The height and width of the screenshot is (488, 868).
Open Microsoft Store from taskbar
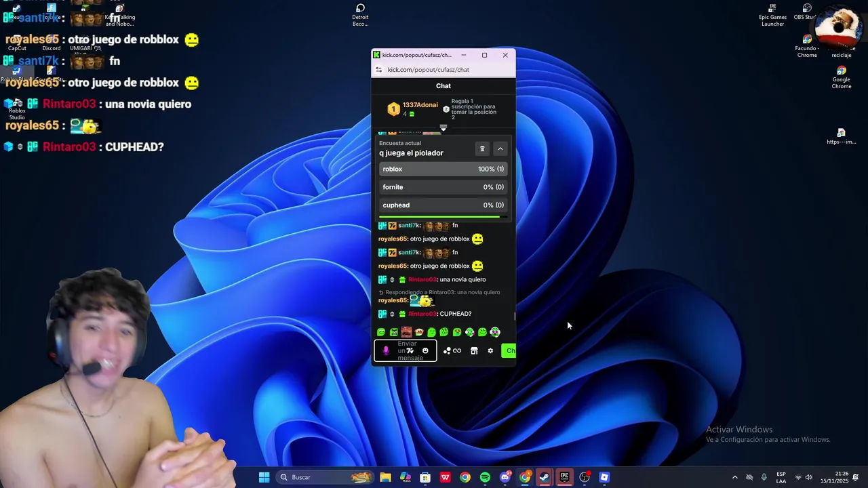point(425,477)
